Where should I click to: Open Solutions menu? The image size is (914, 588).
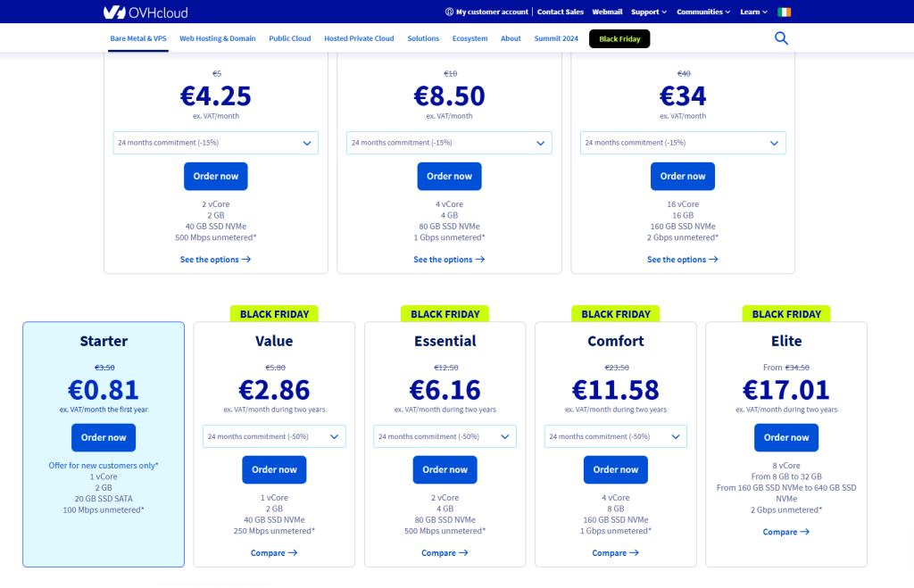(x=423, y=38)
